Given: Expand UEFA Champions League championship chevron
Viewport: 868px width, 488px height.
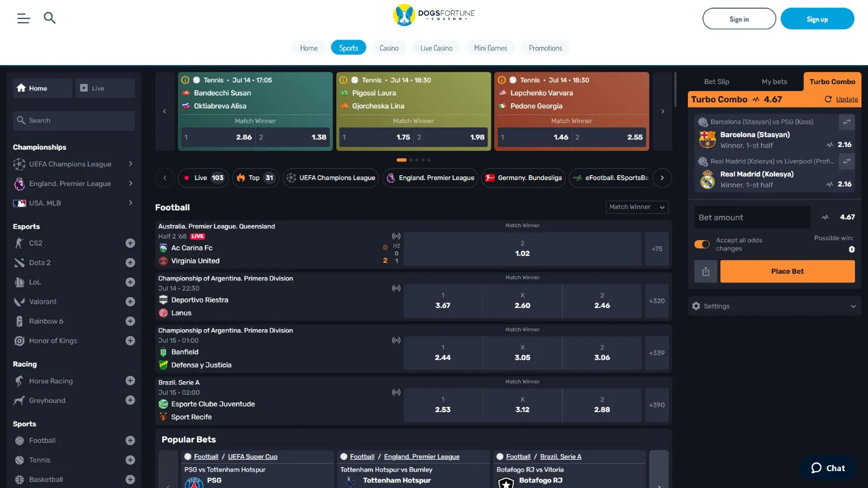Looking at the screenshot, I should pyautogui.click(x=131, y=164).
